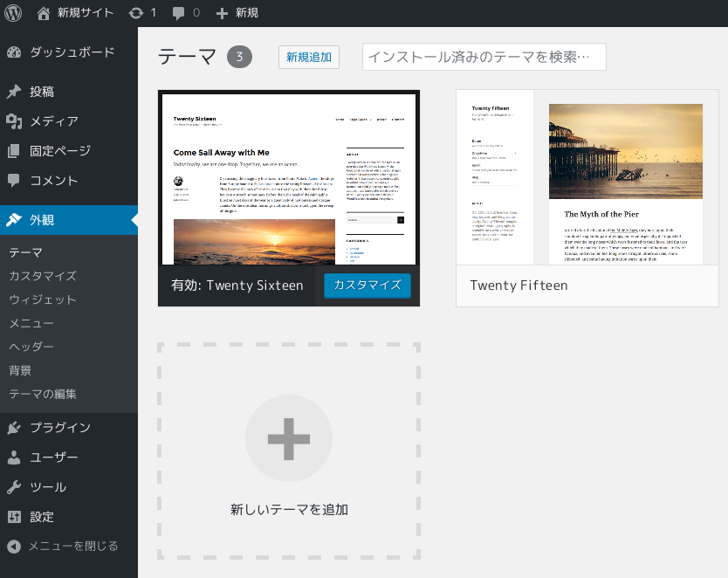This screenshot has height=578, width=728.
Task: Click the テーマ page heading
Action: [188, 57]
